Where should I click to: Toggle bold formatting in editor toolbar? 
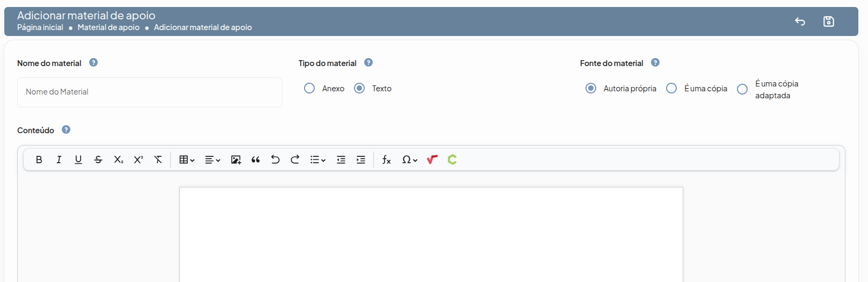(39, 160)
